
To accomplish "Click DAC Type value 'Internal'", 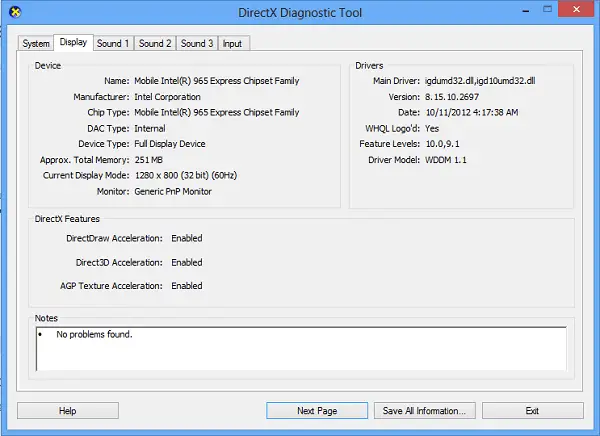I will point(150,128).
